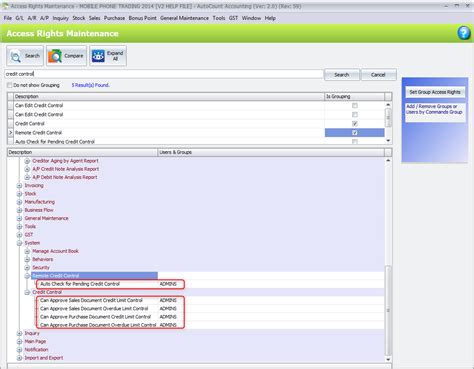This screenshot has height=369, width=474.
Task: Click the Is Grouping column header
Action: click(x=354, y=96)
